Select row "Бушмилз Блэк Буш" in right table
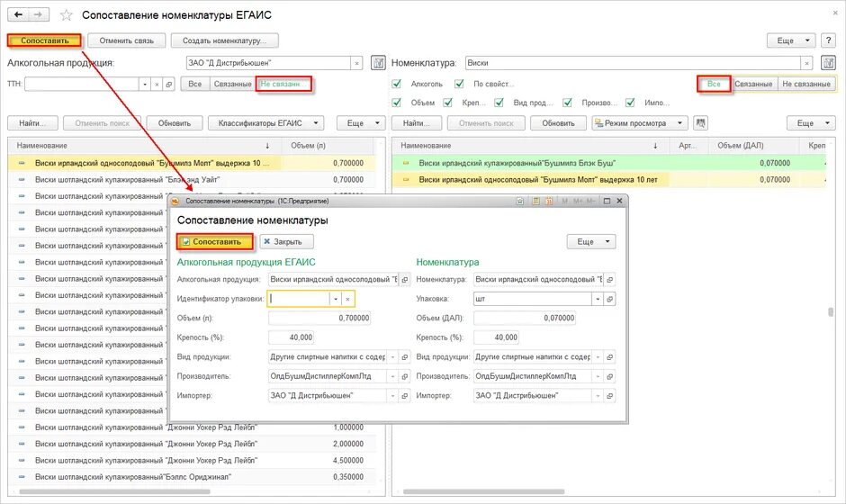Screen dimensions: 846x504 pyautogui.click(x=609, y=163)
